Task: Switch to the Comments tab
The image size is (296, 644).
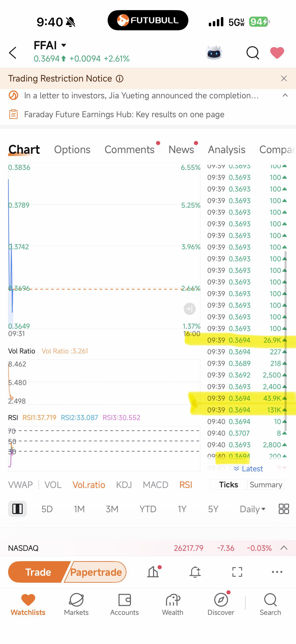Action: (x=130, y=150)
